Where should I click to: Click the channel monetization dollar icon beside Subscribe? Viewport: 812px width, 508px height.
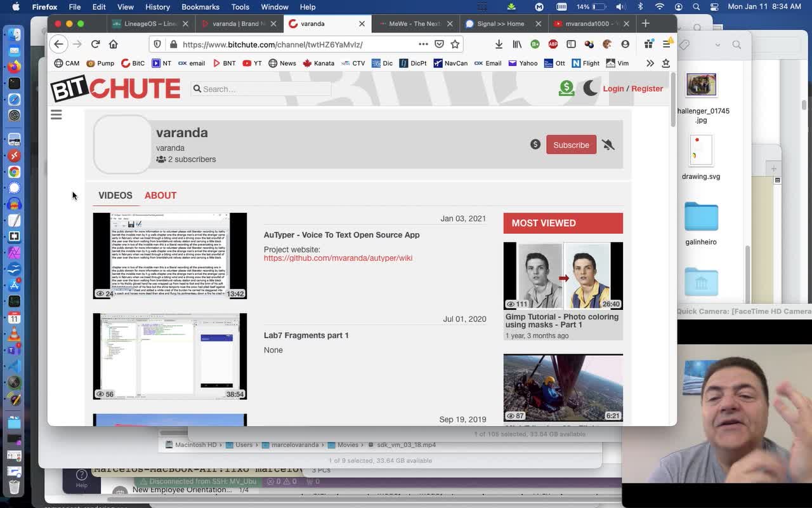tap(535, 144)
